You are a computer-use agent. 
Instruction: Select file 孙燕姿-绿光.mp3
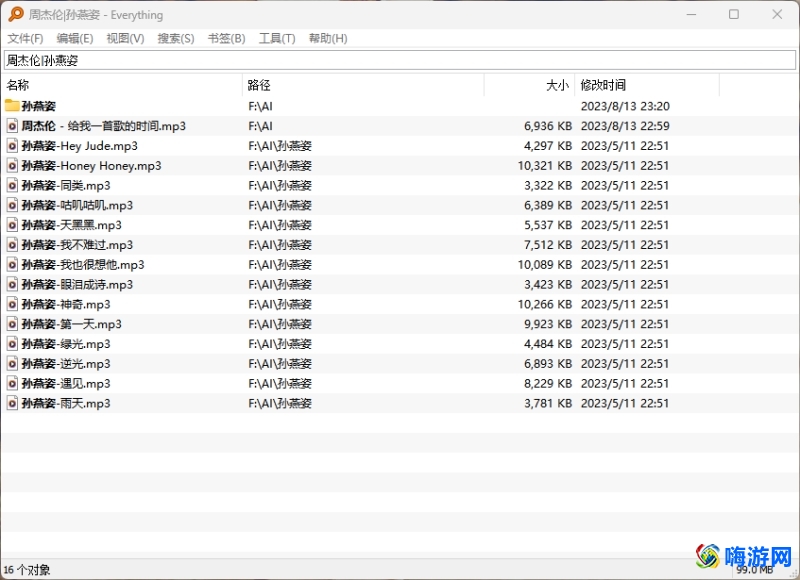[x=66, y=344]
